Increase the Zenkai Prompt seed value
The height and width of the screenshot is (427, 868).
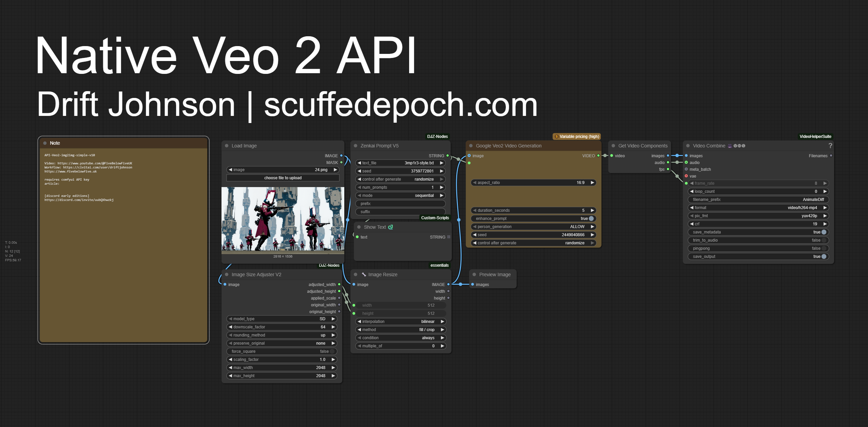(442, 171)
